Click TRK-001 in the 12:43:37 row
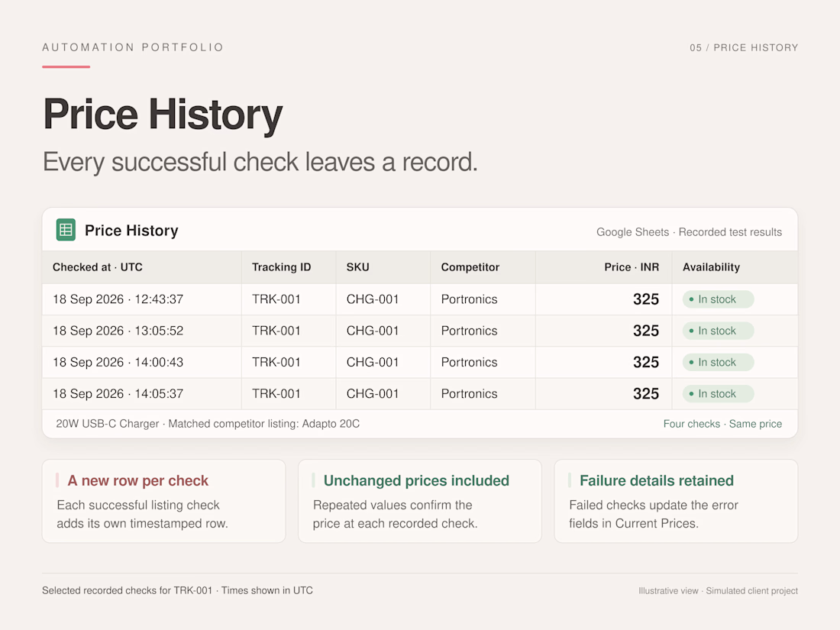The image size is (840, 630). tap(276, 299)
